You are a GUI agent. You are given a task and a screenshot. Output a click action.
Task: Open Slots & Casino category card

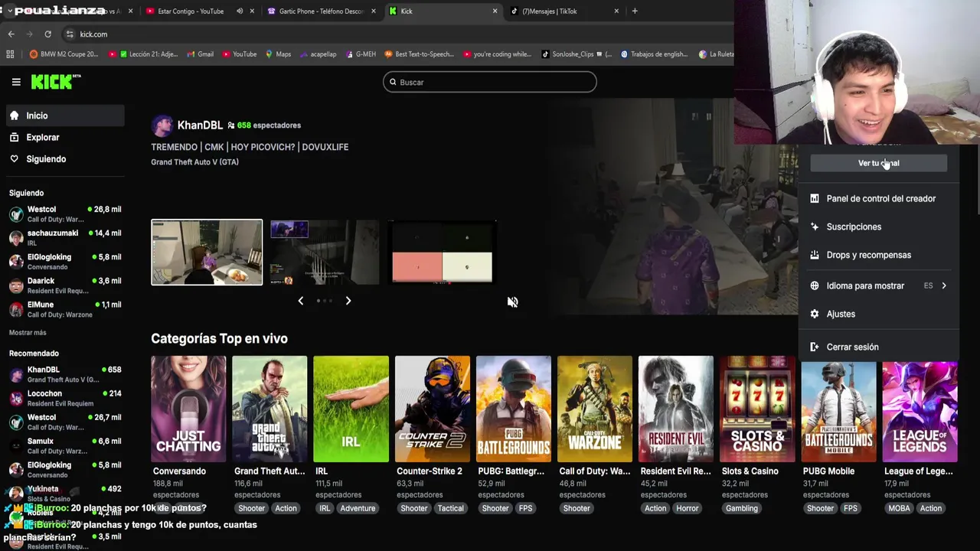[757, 409]
